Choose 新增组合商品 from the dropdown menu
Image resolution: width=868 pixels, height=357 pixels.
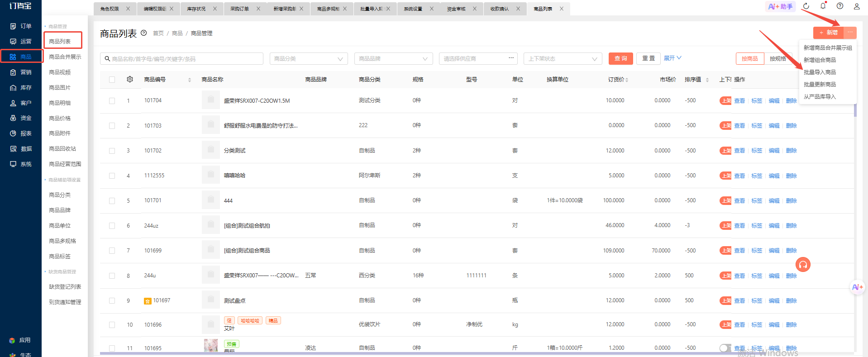[820, 60]
